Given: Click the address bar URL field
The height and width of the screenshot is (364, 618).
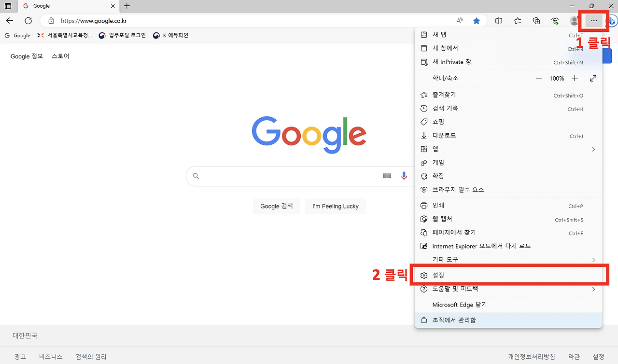Looking at the screenshot, I should pyautogui.click(x=256, y=21).
